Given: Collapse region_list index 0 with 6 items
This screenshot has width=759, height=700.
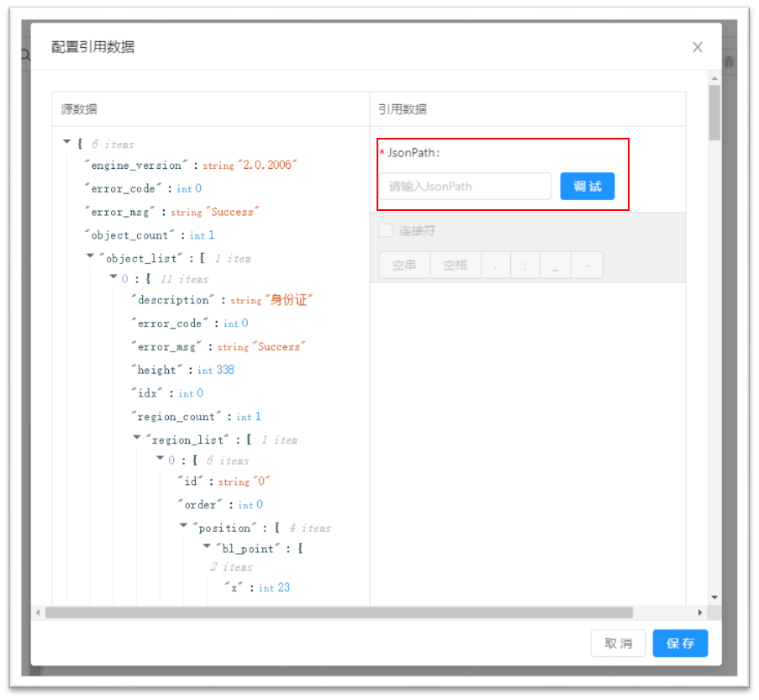Looking at the screenshot, I should click(161, 457).
